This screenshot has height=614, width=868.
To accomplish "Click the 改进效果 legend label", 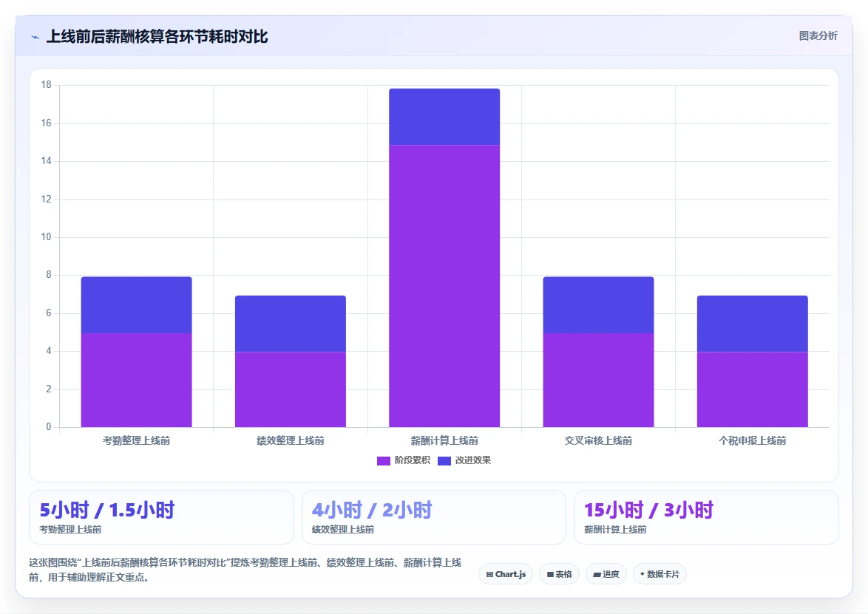I will 472,460.
